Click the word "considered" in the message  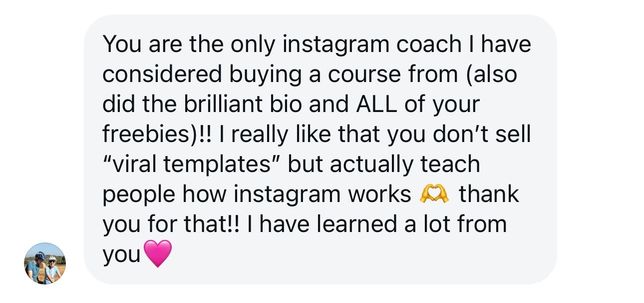(x=162, y=75)
